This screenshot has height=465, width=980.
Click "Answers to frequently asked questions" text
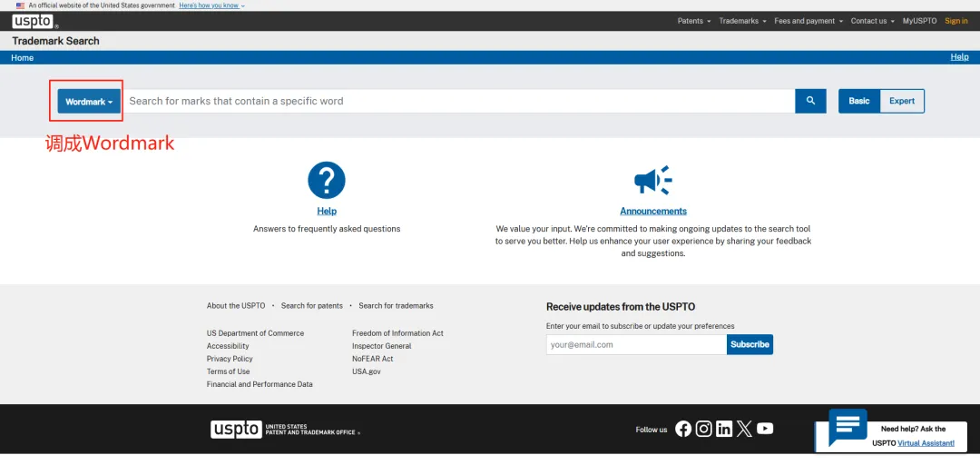click(x=327, y=229)
